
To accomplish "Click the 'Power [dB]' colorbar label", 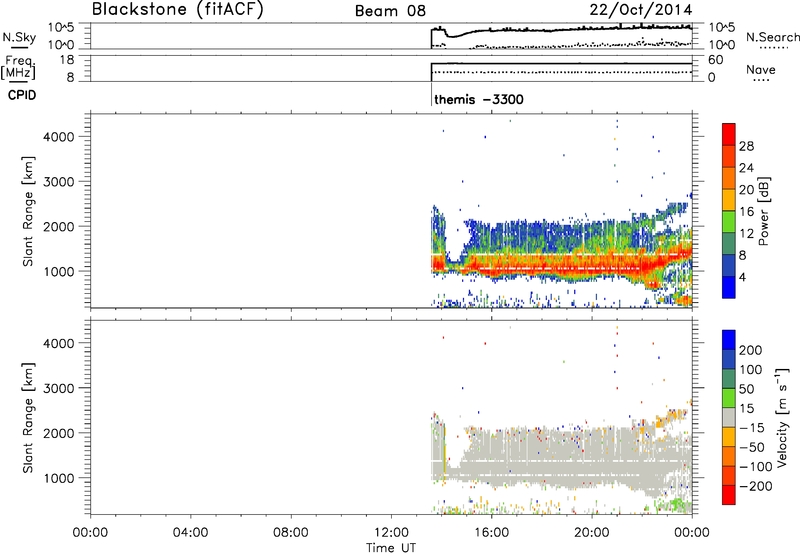I will click(x=764, y=211).
